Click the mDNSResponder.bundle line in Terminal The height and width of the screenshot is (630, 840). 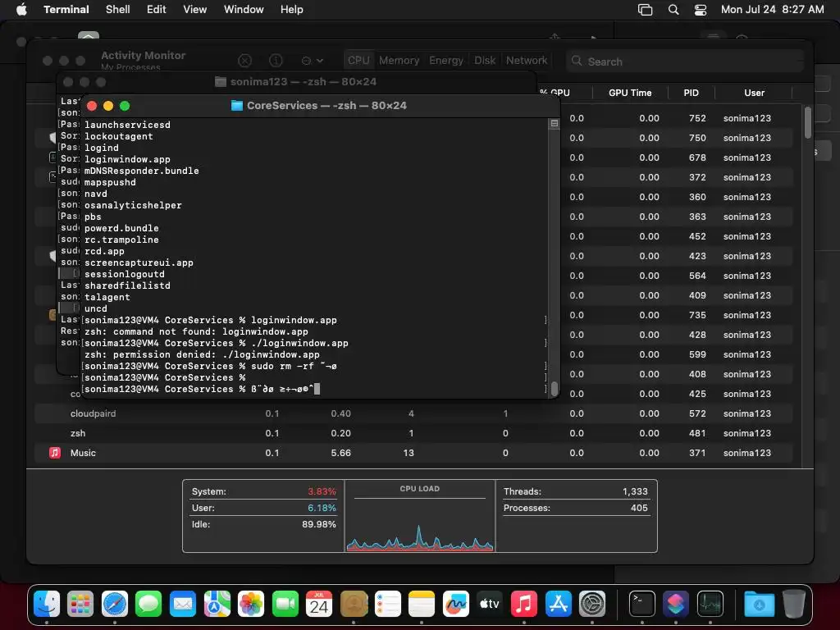[x=141, y=171]
